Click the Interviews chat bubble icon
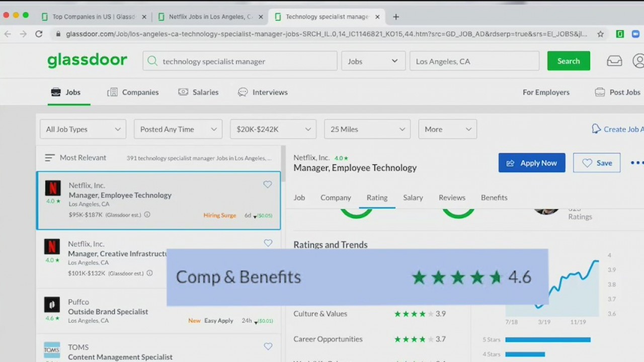644x362 pixels. (x=243, y=92)
